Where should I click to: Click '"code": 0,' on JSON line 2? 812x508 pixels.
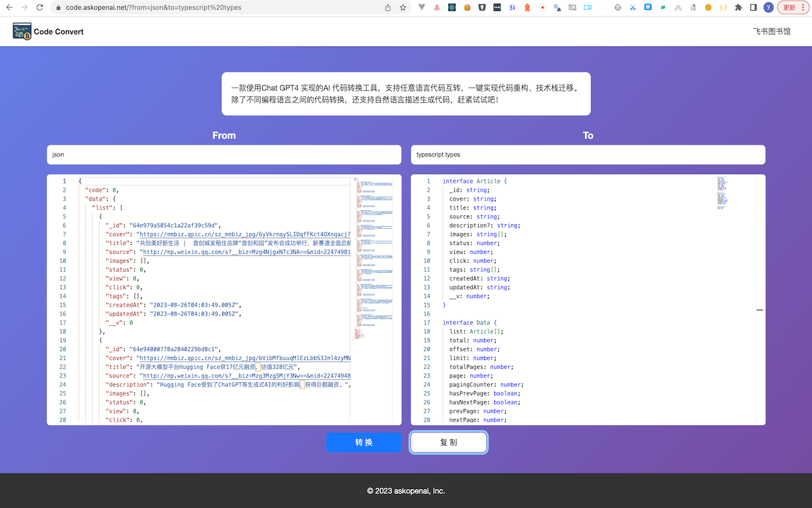click(102, 190)
